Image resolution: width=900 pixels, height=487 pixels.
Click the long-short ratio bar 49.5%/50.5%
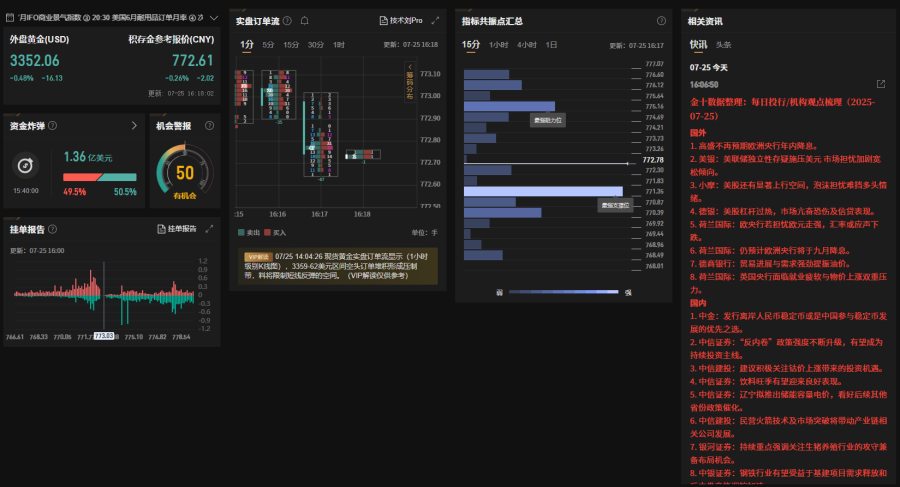100,177
